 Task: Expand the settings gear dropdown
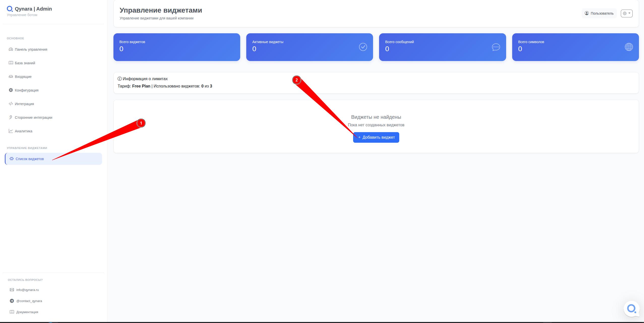click(x=626, y=13)
